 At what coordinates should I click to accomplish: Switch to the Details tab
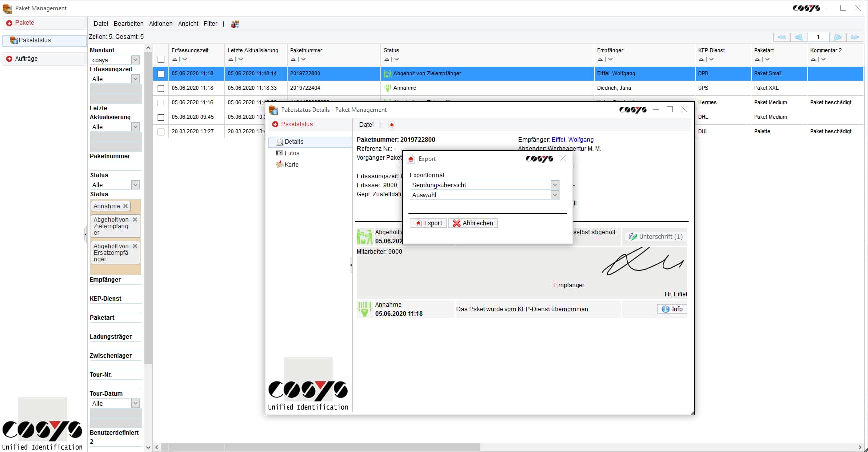tap(294, 142)
